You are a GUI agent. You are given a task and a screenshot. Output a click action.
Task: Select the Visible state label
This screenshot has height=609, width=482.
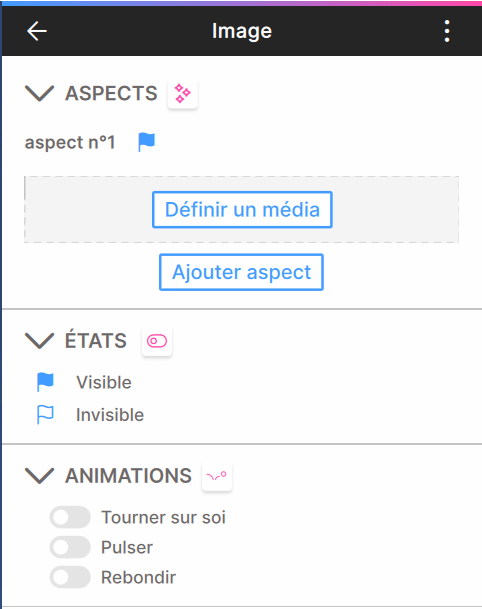(104, 383)
